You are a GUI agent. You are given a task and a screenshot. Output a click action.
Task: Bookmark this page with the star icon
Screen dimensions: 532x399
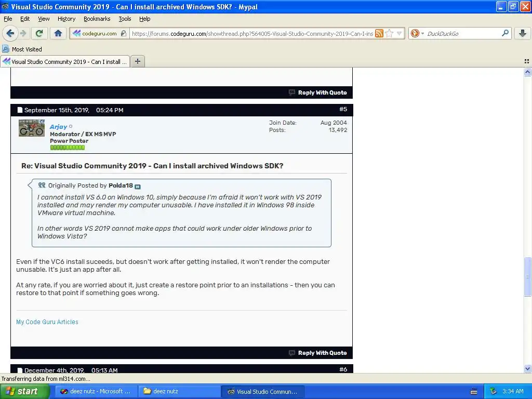390,33
